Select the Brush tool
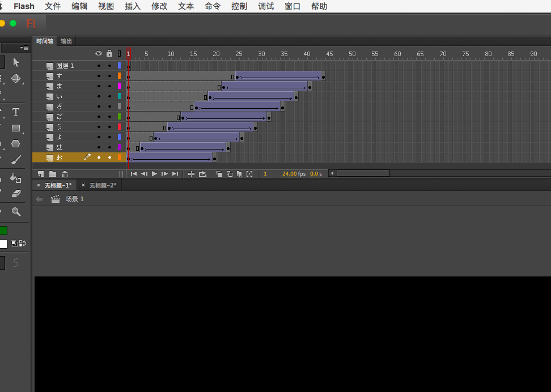551x392 pixels. coord(16,160)
